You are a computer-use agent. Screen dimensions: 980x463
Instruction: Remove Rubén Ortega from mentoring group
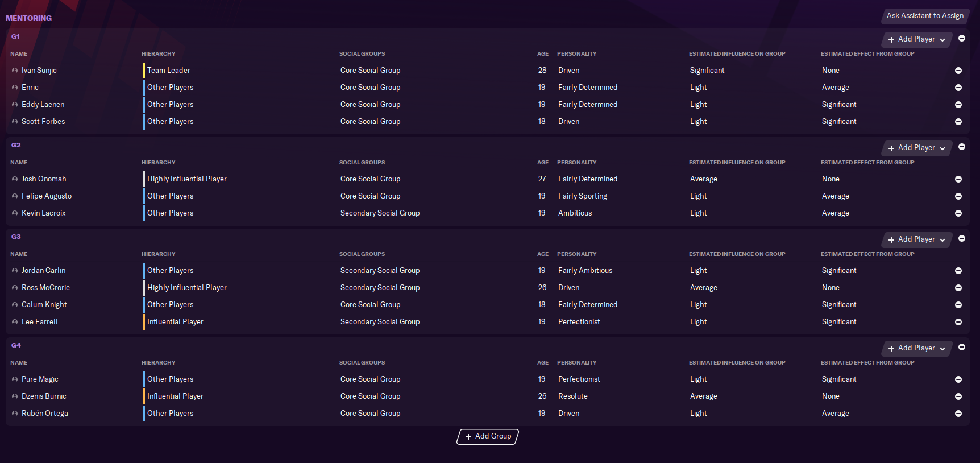coord(958,414)
